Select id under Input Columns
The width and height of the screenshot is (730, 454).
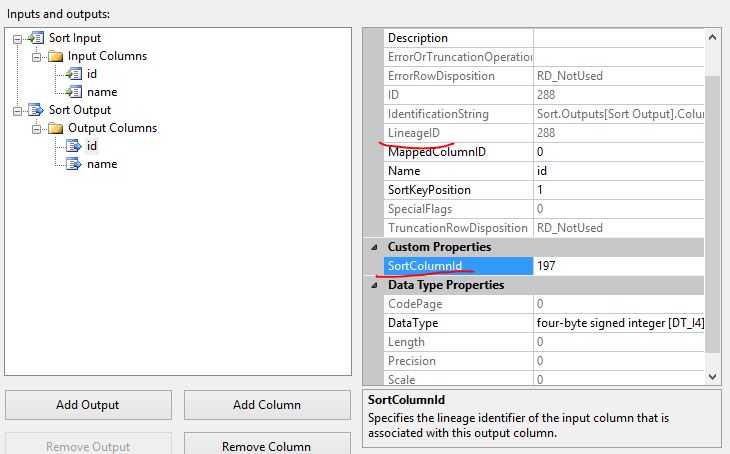coord(92,74)
